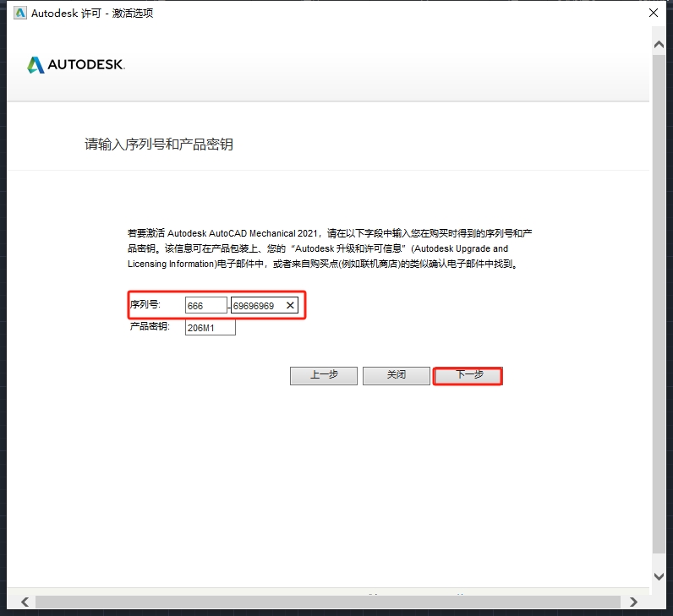
Task: Click the AUTODESK logo in the header
Action: [76, 65]
